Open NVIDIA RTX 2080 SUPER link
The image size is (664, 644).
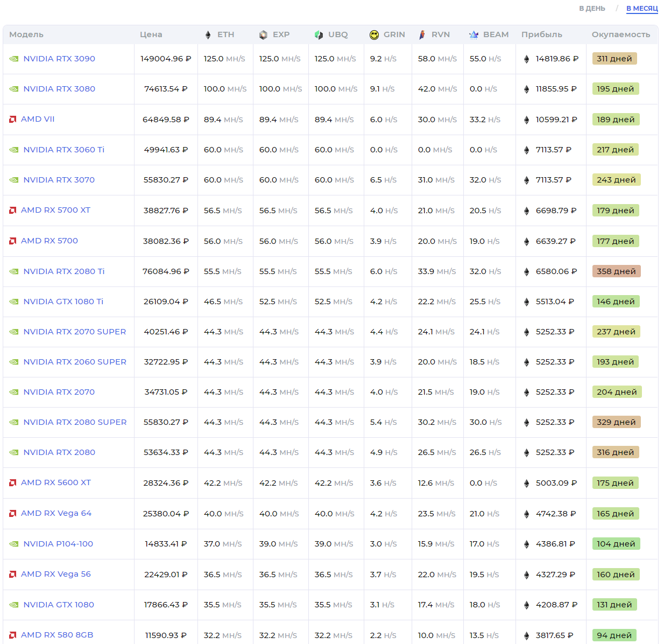tap(75, 422)
